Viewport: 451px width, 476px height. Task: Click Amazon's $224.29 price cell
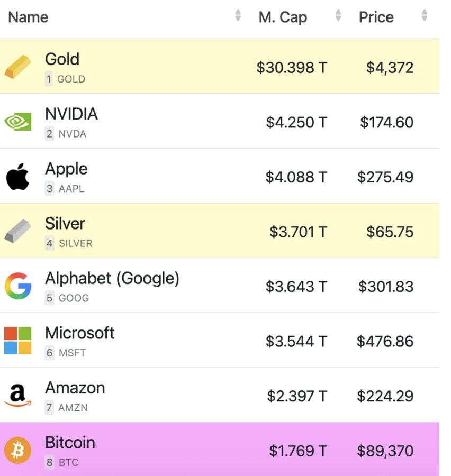point(385,396)
